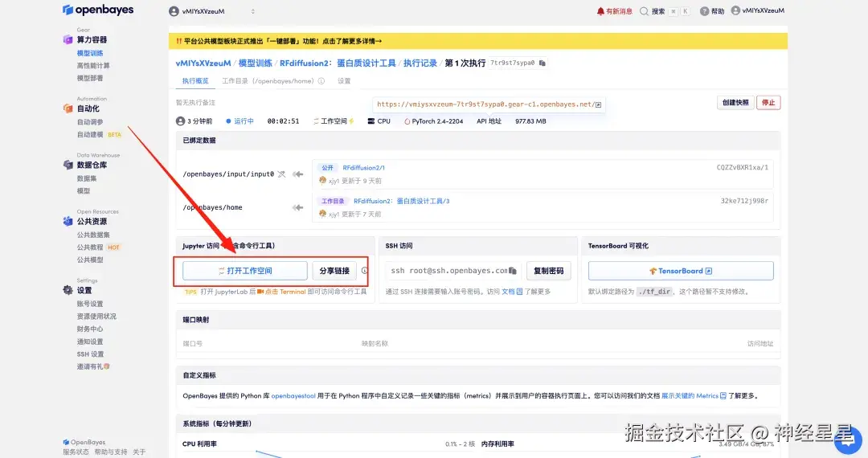Open the RFdiffusion2:蛋白质设计工具/3 link
This screenshot has width=868, height=458.
tap(401, 201)
